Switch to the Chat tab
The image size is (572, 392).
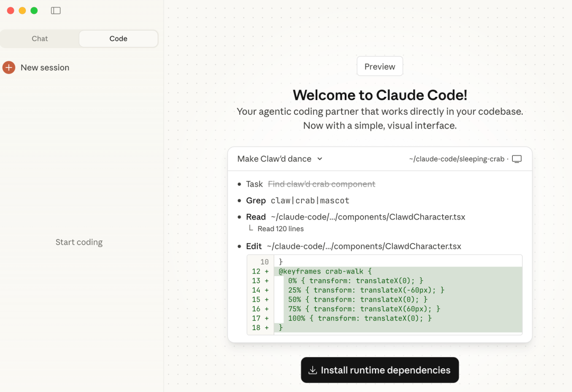[x=40, y=39]
